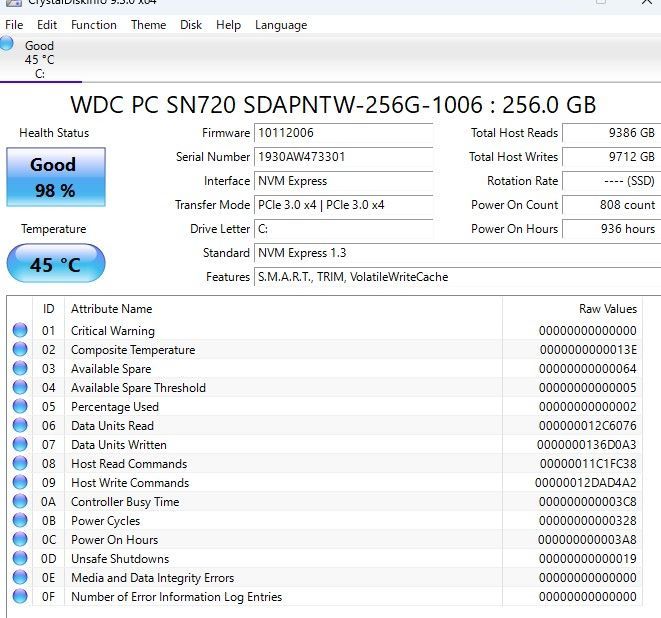Image resolution: width=661 pixels, height=618 pixels.
Task: Click the status orb for Critical Warning
Action: point(20,330)
